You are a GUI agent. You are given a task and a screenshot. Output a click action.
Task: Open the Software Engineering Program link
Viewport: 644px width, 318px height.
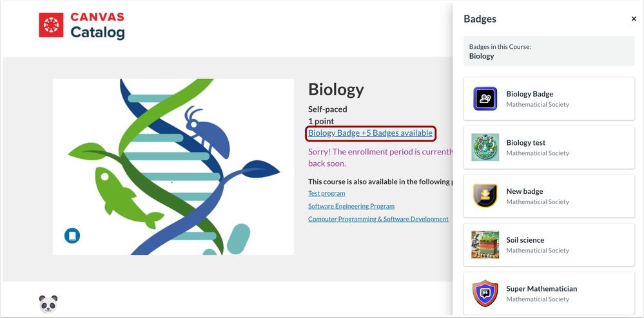pos(351,206)
